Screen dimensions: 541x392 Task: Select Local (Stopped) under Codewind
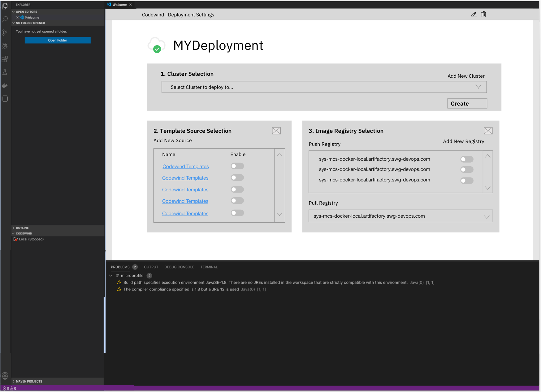tap(31, 239)
